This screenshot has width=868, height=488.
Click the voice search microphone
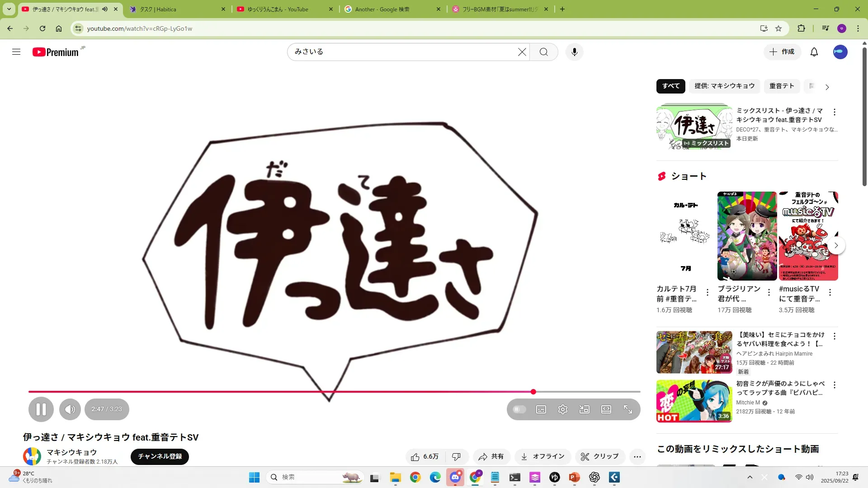574,52
